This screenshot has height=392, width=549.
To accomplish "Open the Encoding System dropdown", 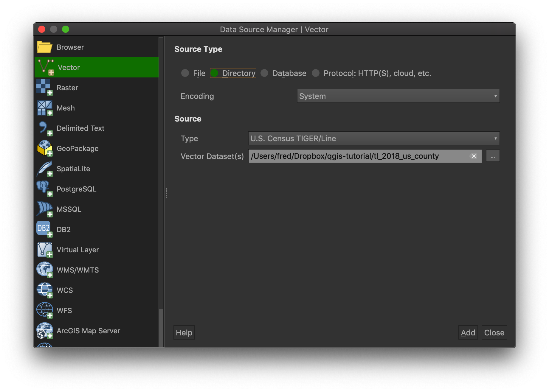I will (398, 96).
